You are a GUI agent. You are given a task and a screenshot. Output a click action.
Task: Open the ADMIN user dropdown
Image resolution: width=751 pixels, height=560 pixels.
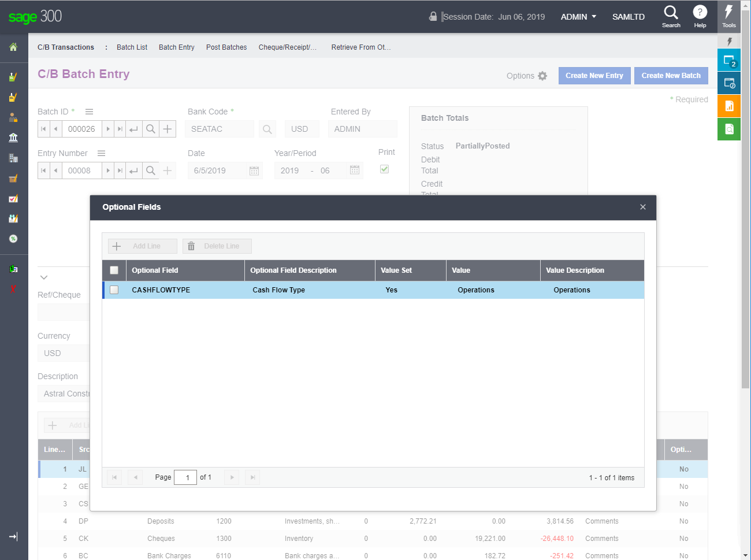pyautogui.click(x=578, y=17)
